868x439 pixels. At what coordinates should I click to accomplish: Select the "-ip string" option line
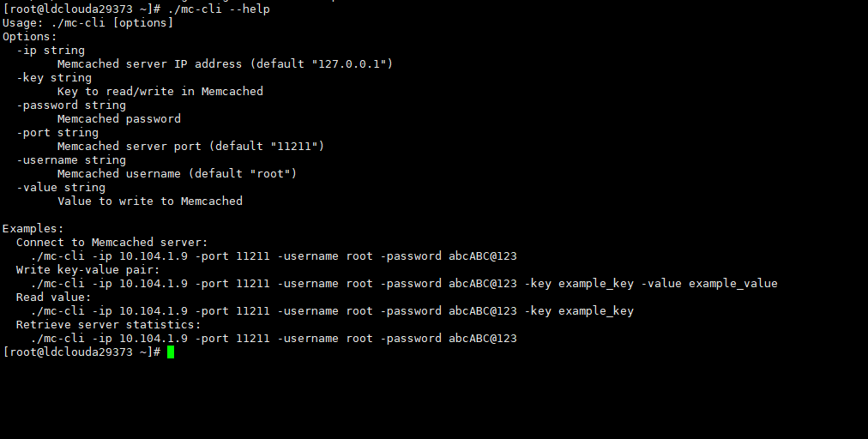click(x=51, y=50)
